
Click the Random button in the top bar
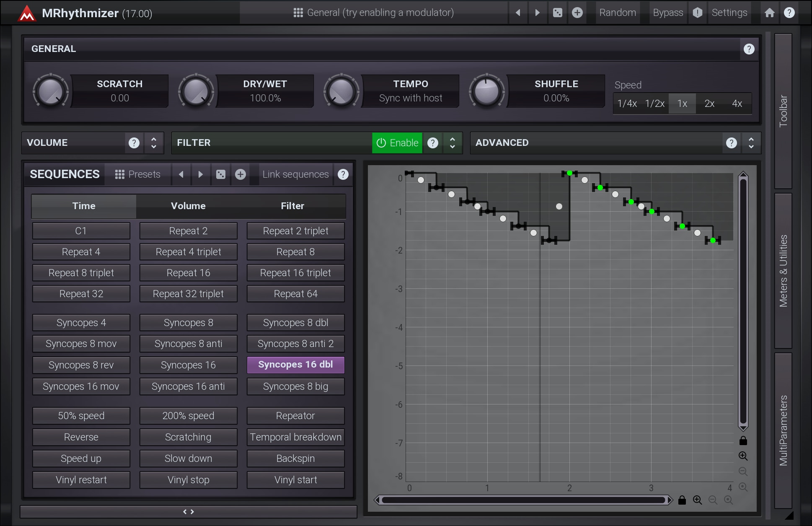click(617, 13)
